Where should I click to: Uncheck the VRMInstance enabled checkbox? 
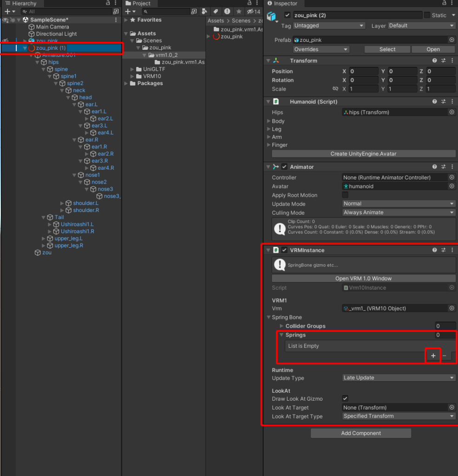coord(285,250)
